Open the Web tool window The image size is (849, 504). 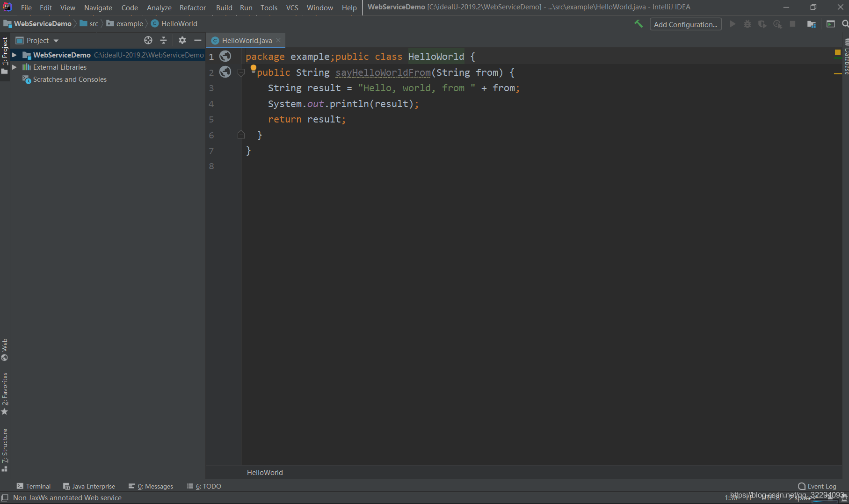point(5,350)
